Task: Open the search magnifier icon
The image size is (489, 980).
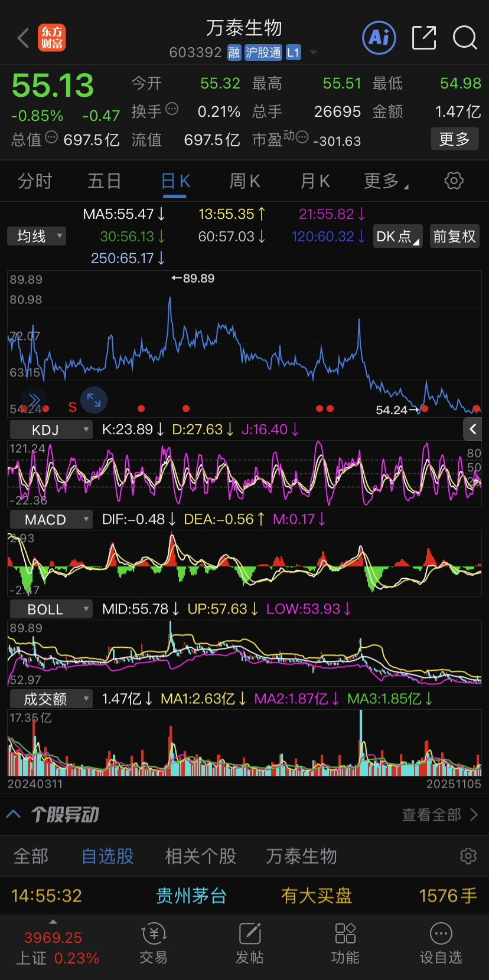Action: [465, 38]
